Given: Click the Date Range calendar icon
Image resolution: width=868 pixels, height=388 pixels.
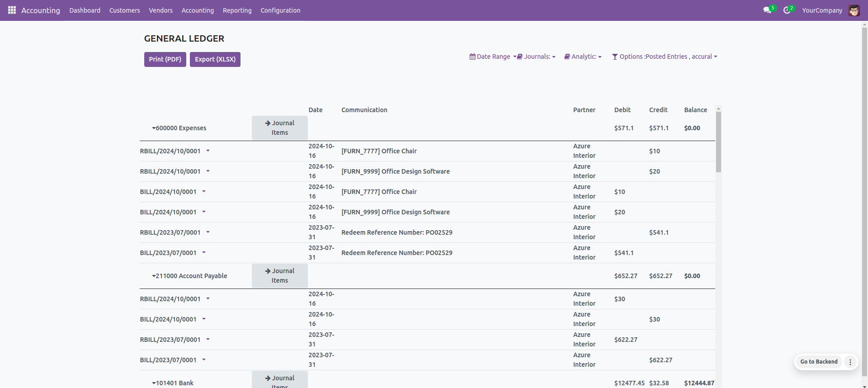Looking at the screenshot, I should (x=472, y=57).
